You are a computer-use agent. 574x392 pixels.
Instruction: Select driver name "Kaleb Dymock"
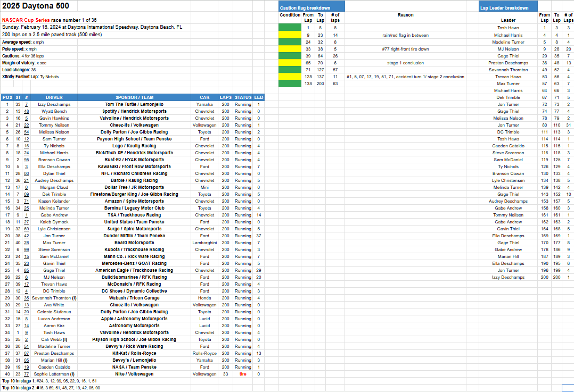click(54, 222)
